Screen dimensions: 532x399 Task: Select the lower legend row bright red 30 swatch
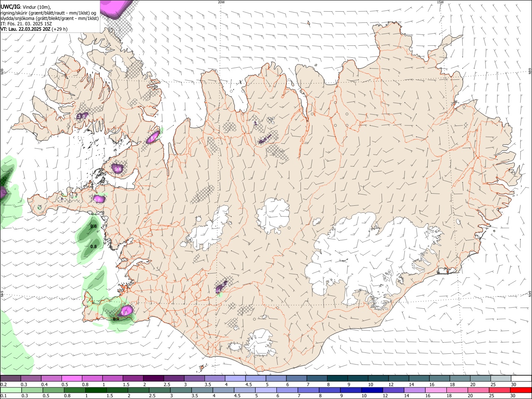(x=521, y=390)
